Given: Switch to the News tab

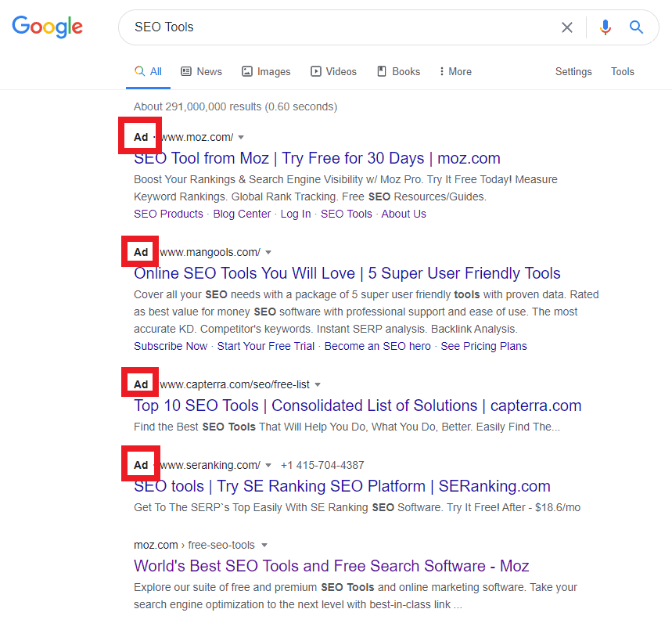Looking at the screenshot, I should [201, 71].
